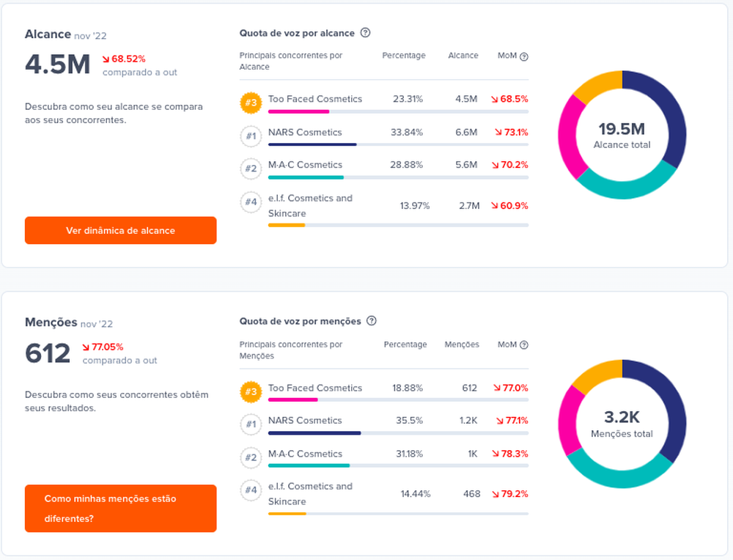Viewport: 733px width, 560px height.
Task: Click the yellow e.l.f. bar in Alcance
Action: click(287, 225)
